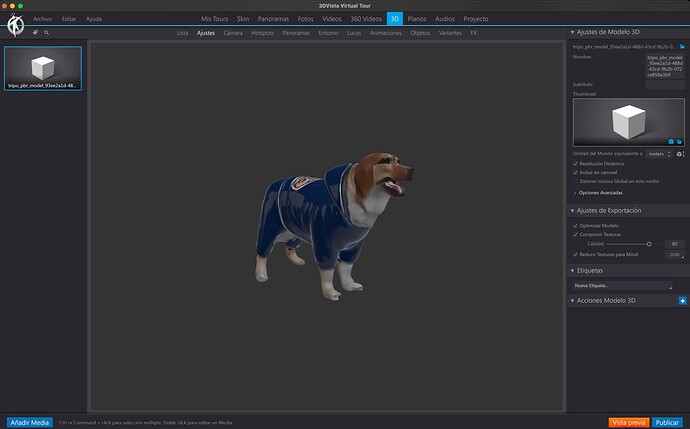Click the gear icon beside the meters unit

coord(680,154)
